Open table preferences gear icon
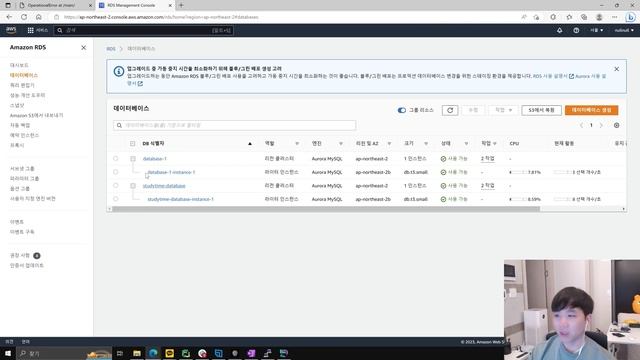Screen dimensions: 640x360 [616, 125]
